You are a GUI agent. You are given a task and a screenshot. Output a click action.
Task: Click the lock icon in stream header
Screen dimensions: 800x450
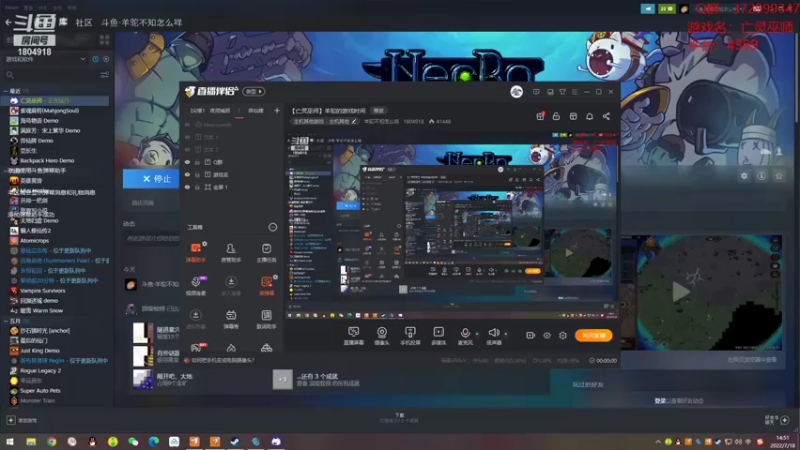click(556, 116)
